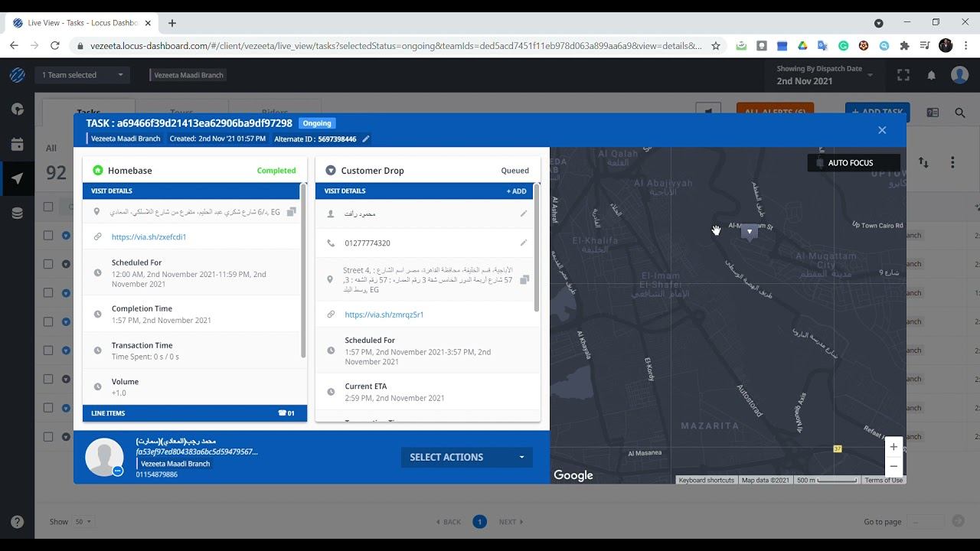The height and width of the screenshot is (551, 980).
Task: Open dashboard user profile avatar
Action: 960,75
